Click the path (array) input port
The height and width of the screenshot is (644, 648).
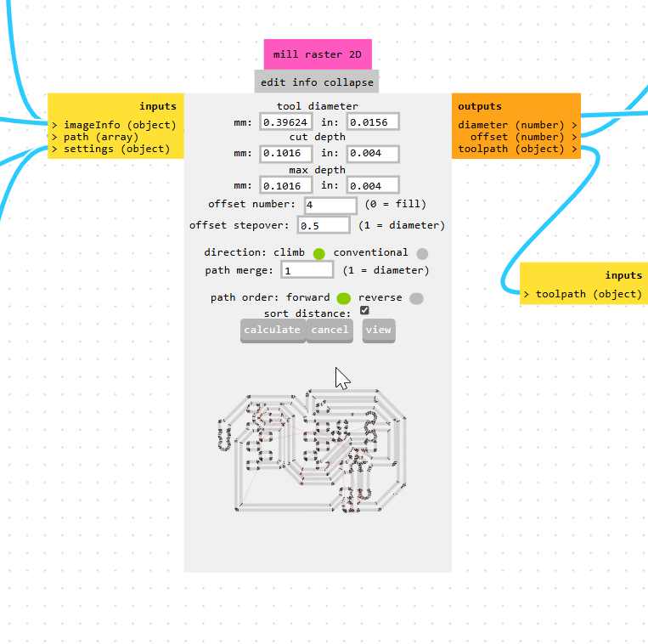(95, 137)
